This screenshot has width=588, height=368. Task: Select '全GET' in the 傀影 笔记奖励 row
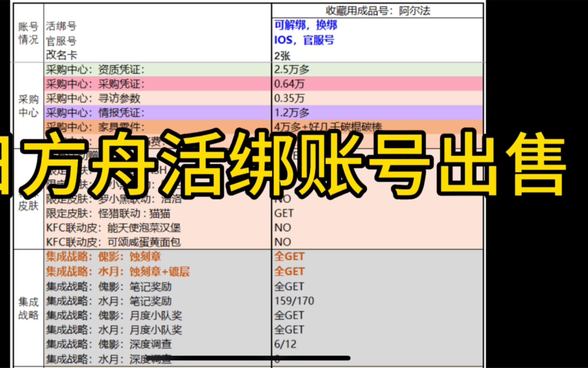coord(289,287)
